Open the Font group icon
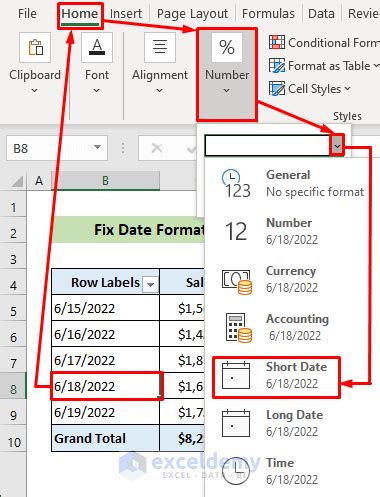The image size is (380, 497). pyautogui.click(x=97, y=47)
